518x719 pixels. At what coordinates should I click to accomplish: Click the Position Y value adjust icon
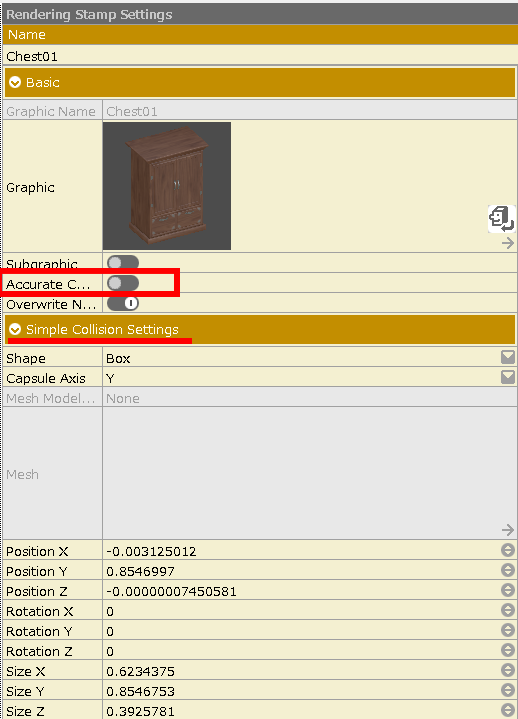(507, 570)
